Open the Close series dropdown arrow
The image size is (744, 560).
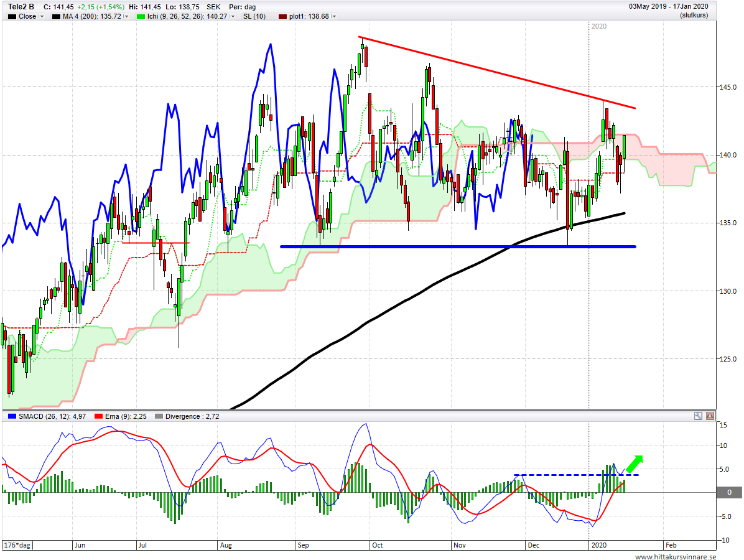click(41, 16)
